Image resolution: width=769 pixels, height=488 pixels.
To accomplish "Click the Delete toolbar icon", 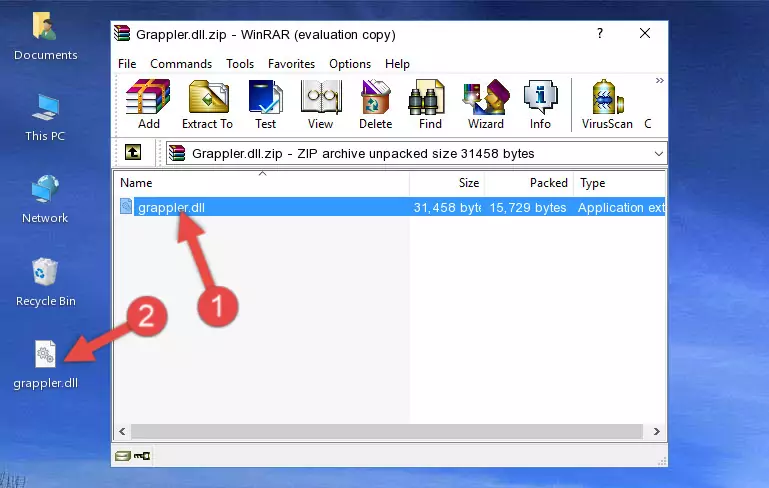I will coord(375,104).
